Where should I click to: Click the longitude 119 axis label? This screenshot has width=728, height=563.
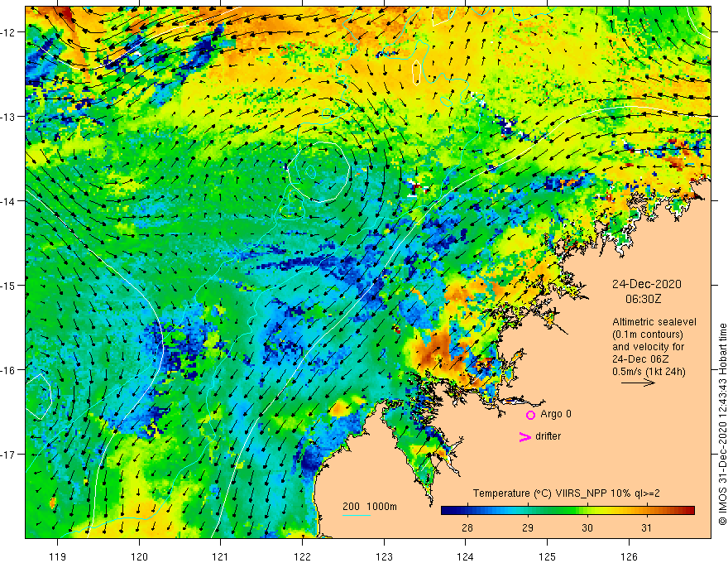click(x=58, y=556)
